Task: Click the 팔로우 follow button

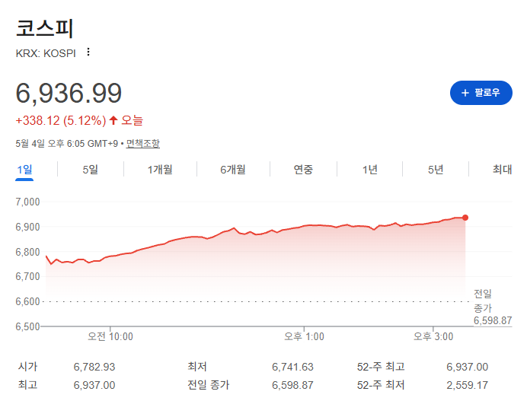Action: [481, 93]
